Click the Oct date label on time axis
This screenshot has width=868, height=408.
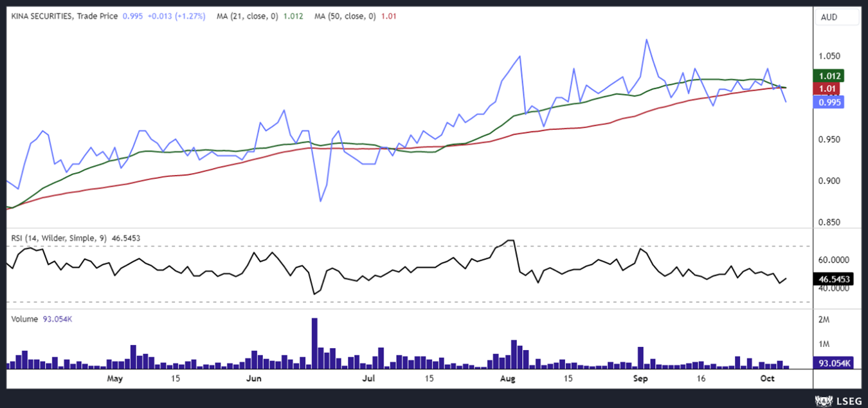click(769, 378)
